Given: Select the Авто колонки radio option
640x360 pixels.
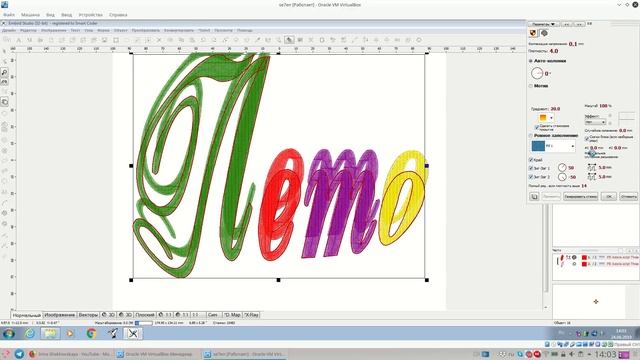Looking at the screenshot, I should [531, 61].
